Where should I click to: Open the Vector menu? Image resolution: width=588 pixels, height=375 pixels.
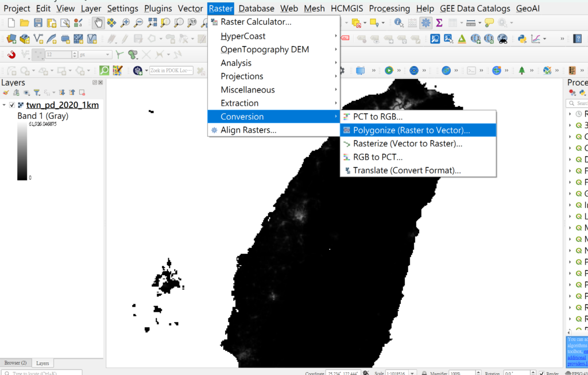tap(191, 8)
